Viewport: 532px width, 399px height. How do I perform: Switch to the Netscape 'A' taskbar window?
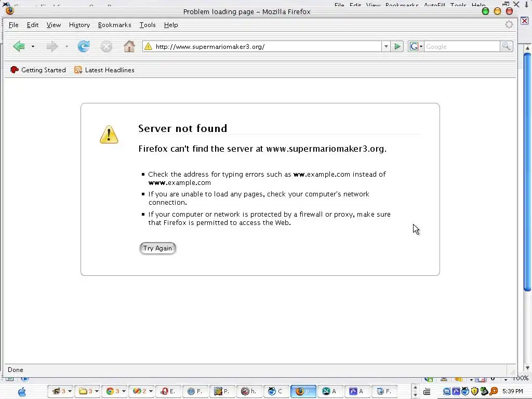point(330,391)
